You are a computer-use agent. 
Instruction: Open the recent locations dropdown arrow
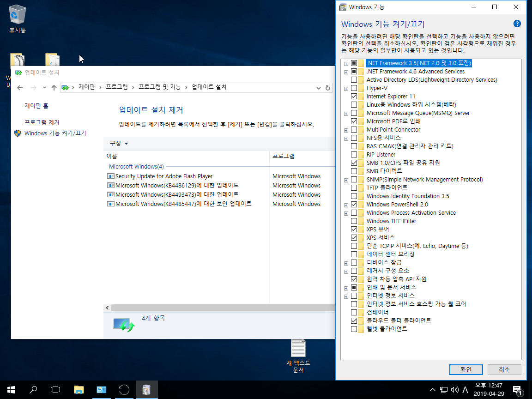(x=44, y=88)
